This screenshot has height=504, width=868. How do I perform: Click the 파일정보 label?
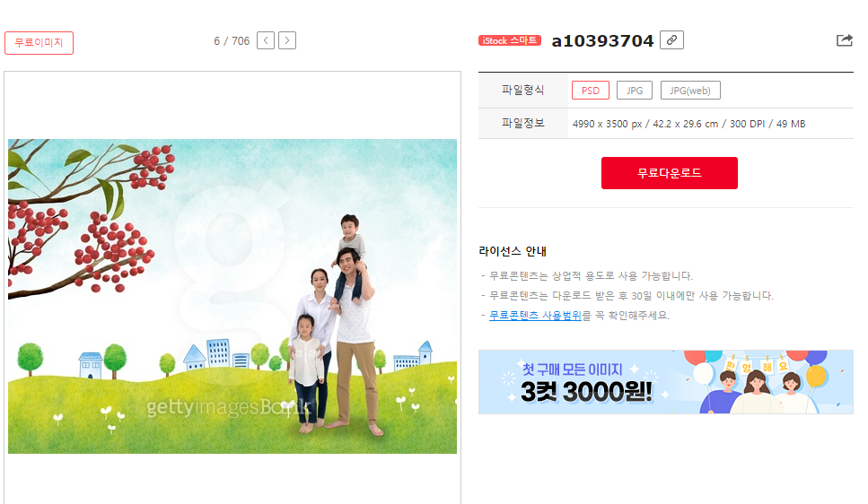click(522, 123)
